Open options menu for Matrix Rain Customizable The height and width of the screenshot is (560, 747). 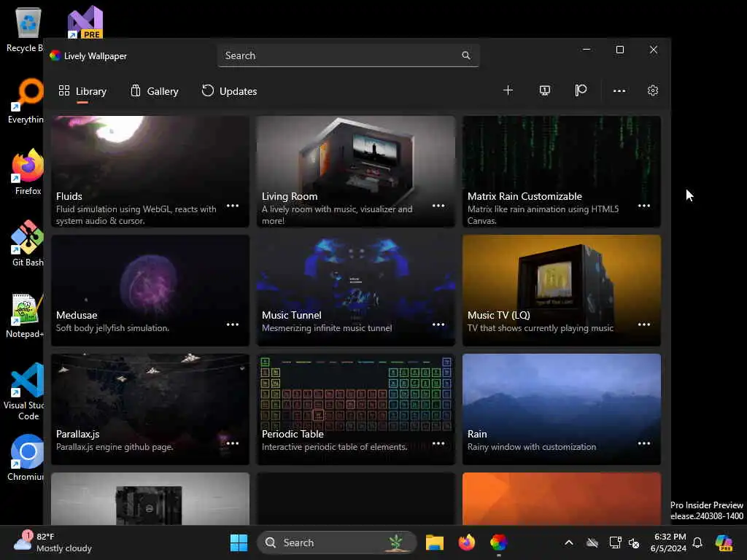coord(644,206)
